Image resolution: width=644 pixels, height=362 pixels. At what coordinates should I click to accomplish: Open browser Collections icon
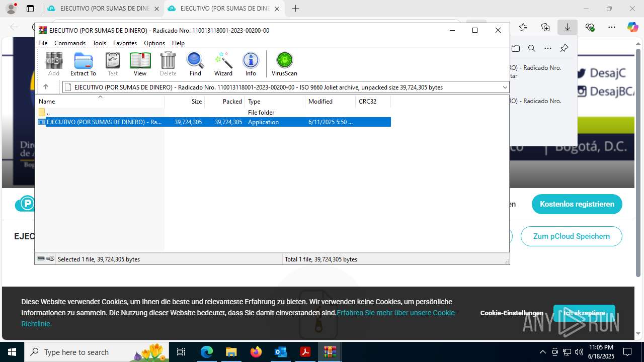click(545, 27)
